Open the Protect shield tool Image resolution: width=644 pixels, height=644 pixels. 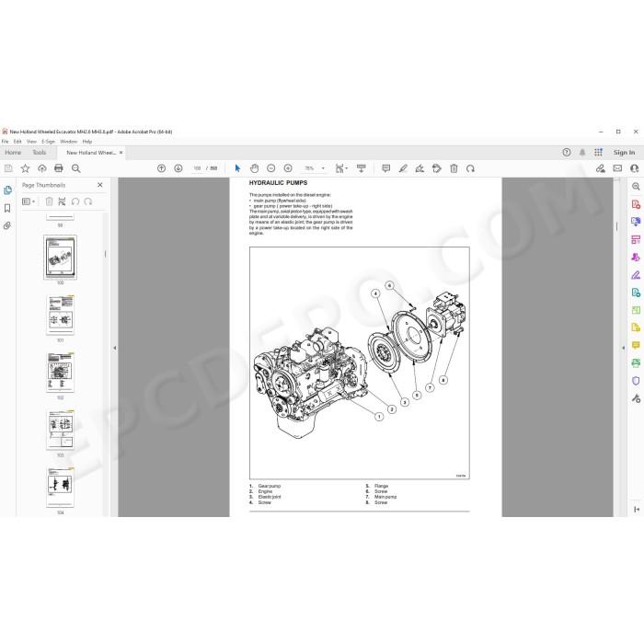coord(636,381)
